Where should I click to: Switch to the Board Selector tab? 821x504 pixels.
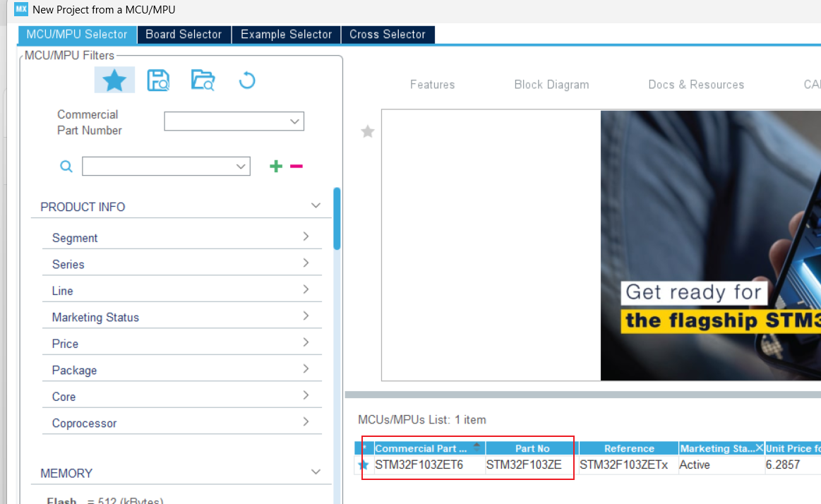184,35
